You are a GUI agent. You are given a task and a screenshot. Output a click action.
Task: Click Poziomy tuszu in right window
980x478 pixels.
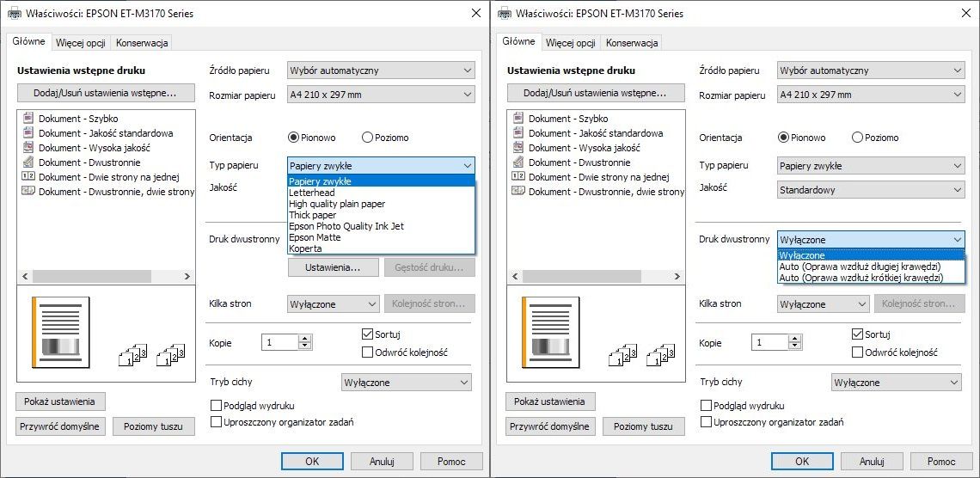click(x=643, y=426)
